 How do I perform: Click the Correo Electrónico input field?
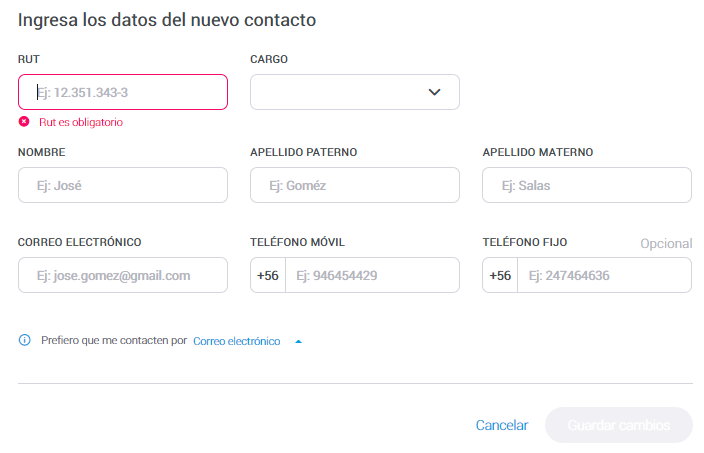(122, 275)
